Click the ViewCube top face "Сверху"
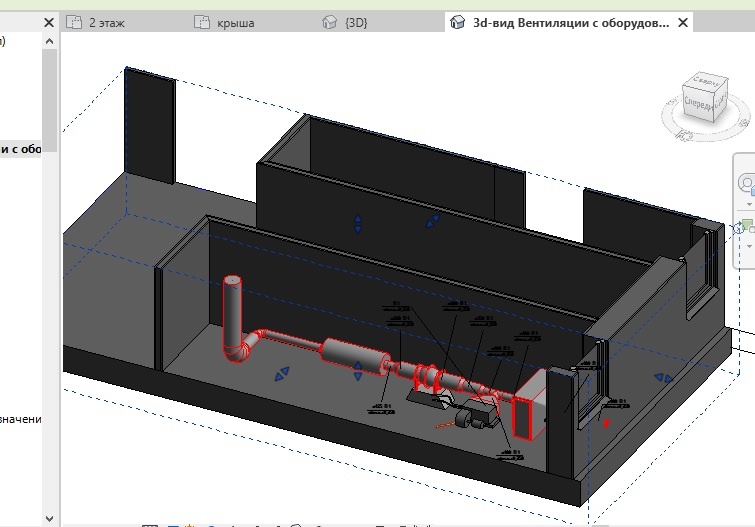Image resolution: width=755 pixels, height=527 pixels. pos(707,82)
